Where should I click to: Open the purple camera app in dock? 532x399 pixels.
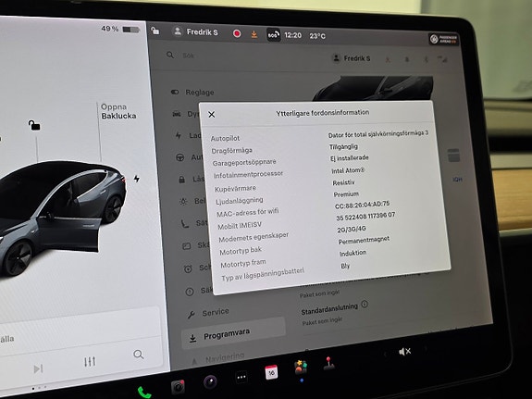pos(210,382)
